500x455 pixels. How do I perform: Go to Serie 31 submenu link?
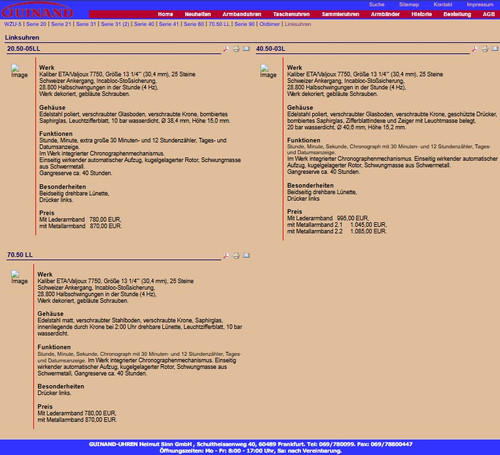(x=86, y=24)
